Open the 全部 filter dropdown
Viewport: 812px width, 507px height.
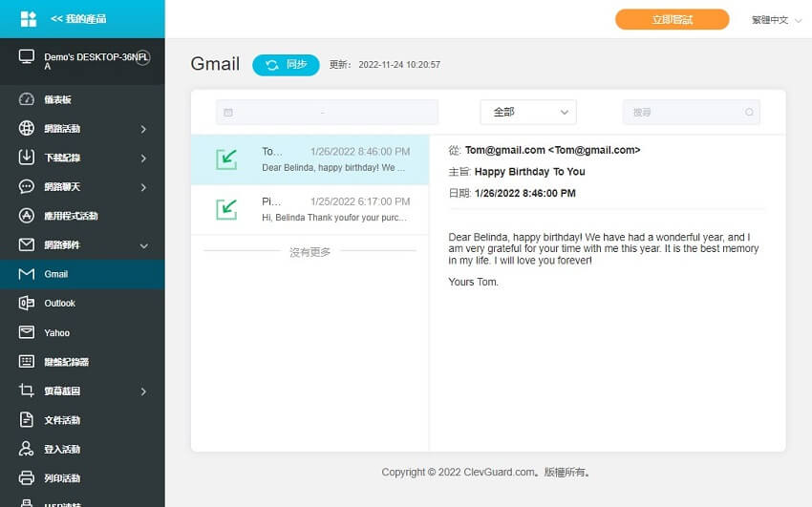tap(528, 113)
